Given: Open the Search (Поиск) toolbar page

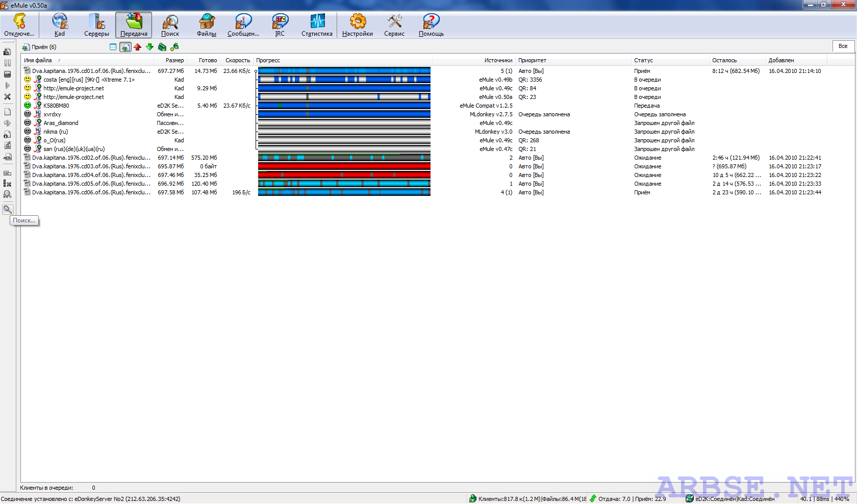Looking at the screenshot, I should pyautogui.click(x=170, y=25).
